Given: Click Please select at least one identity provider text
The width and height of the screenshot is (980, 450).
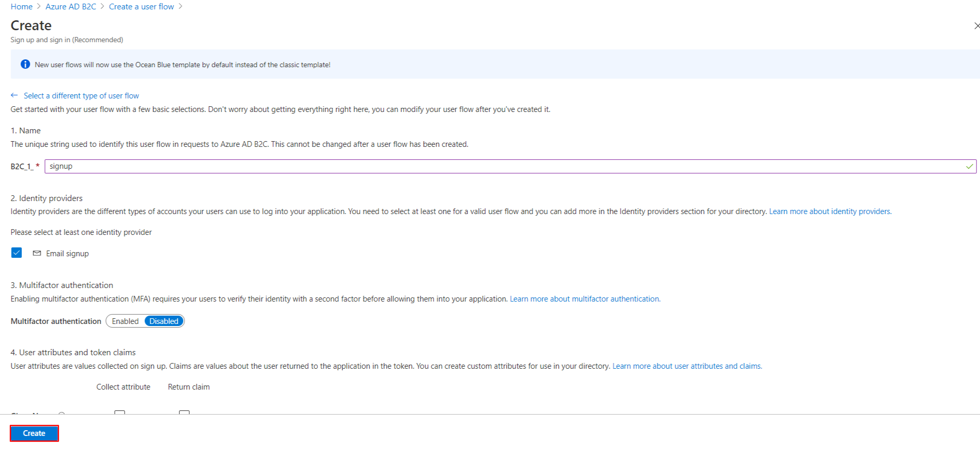Looking at the screenshot, I should tap(81, 232).
